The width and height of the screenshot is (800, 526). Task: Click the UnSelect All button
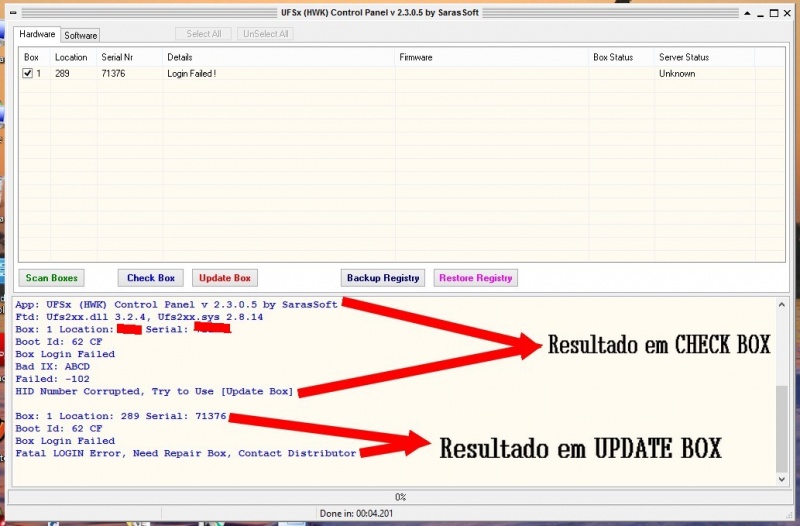265,34
